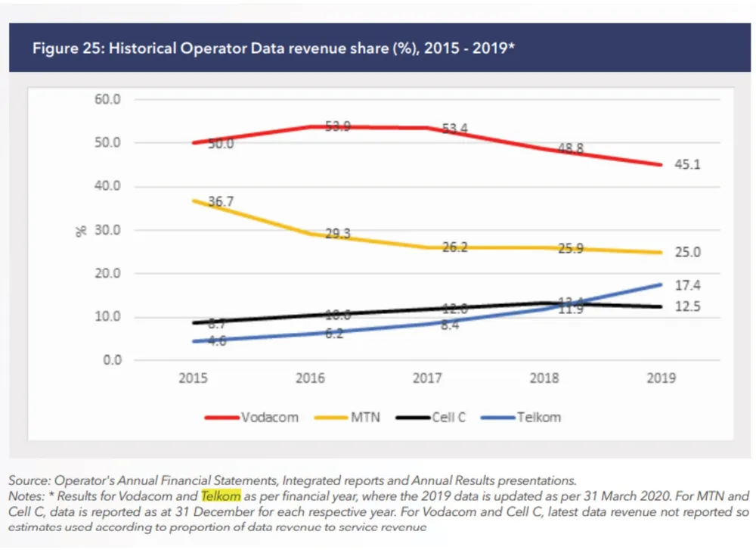
Task: Click the 2016 x-axis label
Action: 310,378
